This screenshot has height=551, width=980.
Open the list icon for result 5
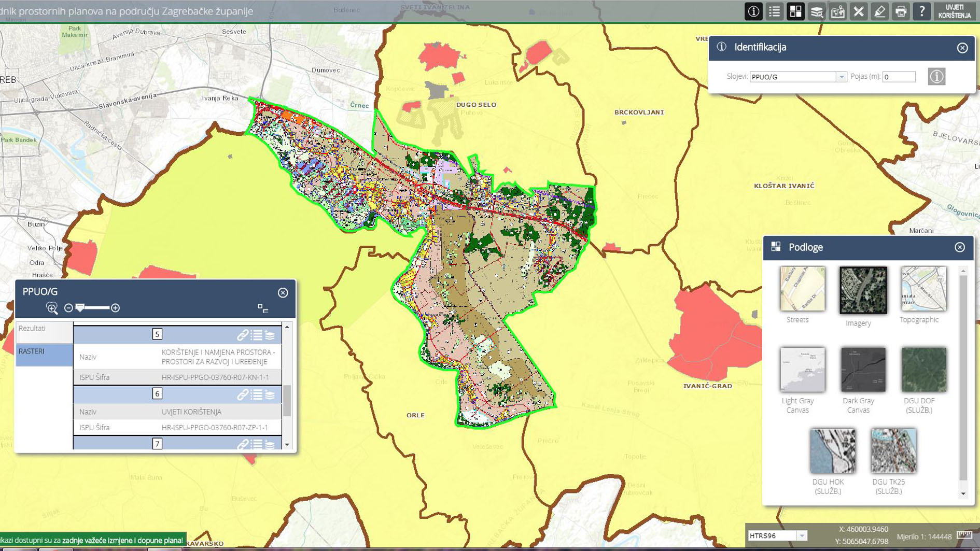point(257,335)
